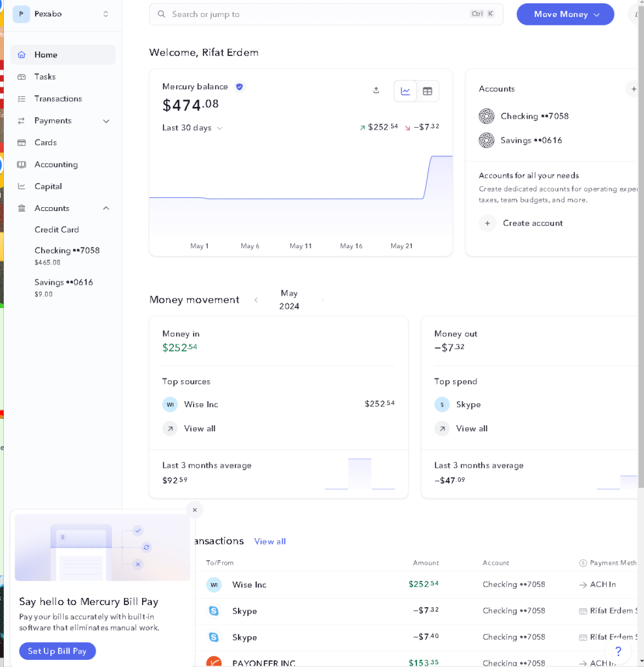Open the Wise Inc $252.54 transaction row
644x667 pixels.
(417, 585)
